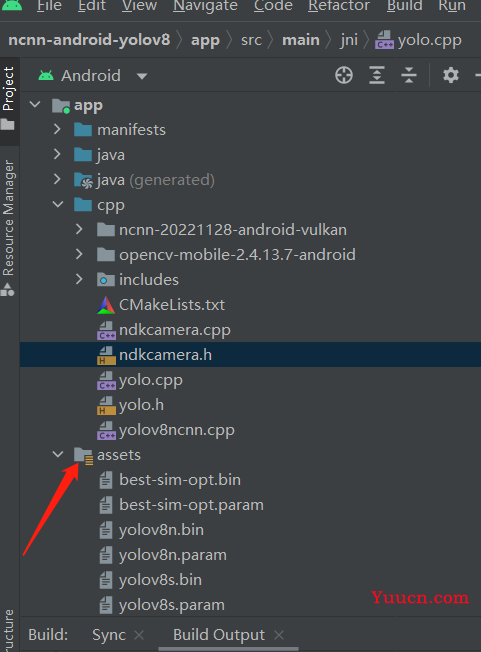Collapse the assets folder
Screen dimensions: 481x652
point(58,454)
